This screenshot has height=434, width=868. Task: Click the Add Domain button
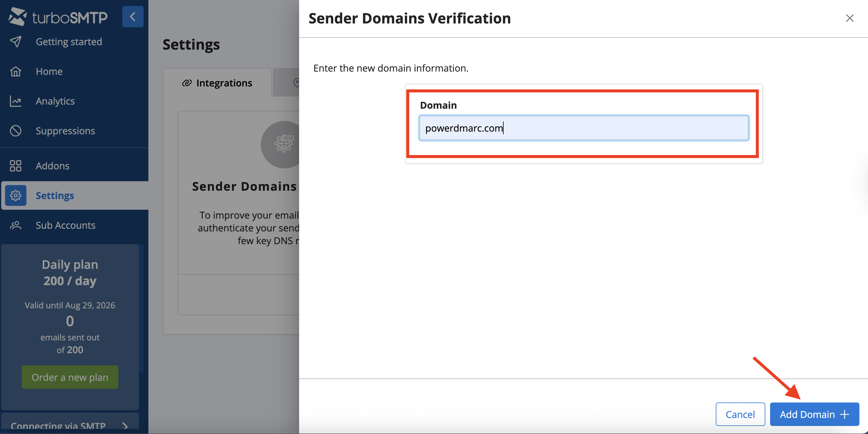pyautogui.click(x=814, y=414)
